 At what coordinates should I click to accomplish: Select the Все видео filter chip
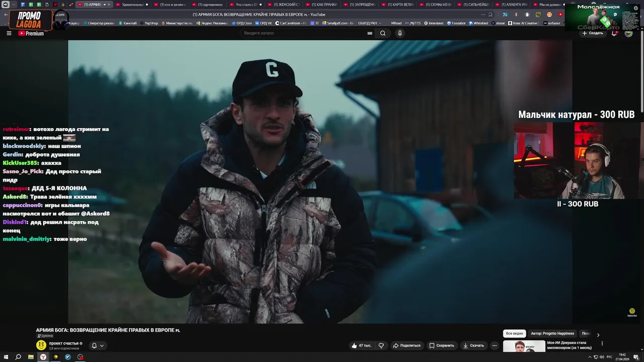pyautogui.click(x=515, y=333)
